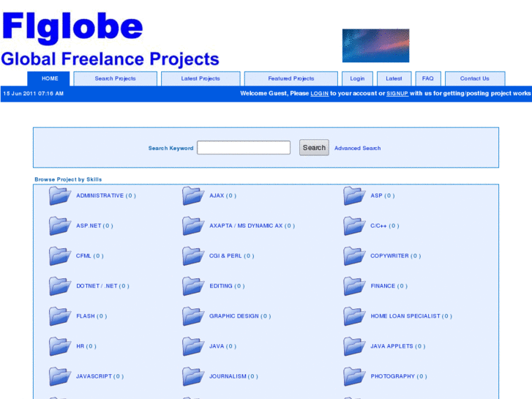The width and height of the screenshot is (532, 399).
Task: Open the JAVASCRIPT ( 0 ) skill link
Action: [x=100, y=376]
